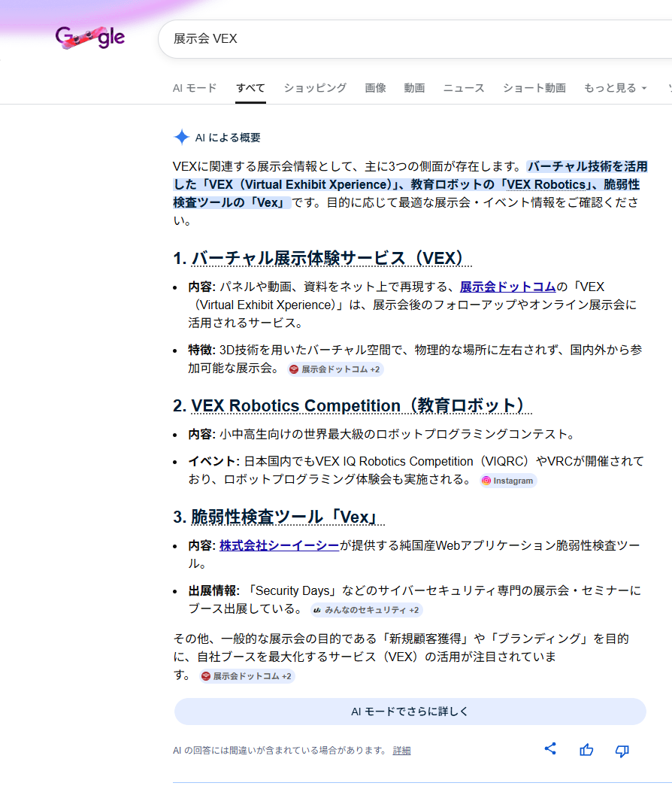The height and width of the screenshot is (789, 672).
Task: Switch to the ショッピング tab
Action: (x=315, y=88)
